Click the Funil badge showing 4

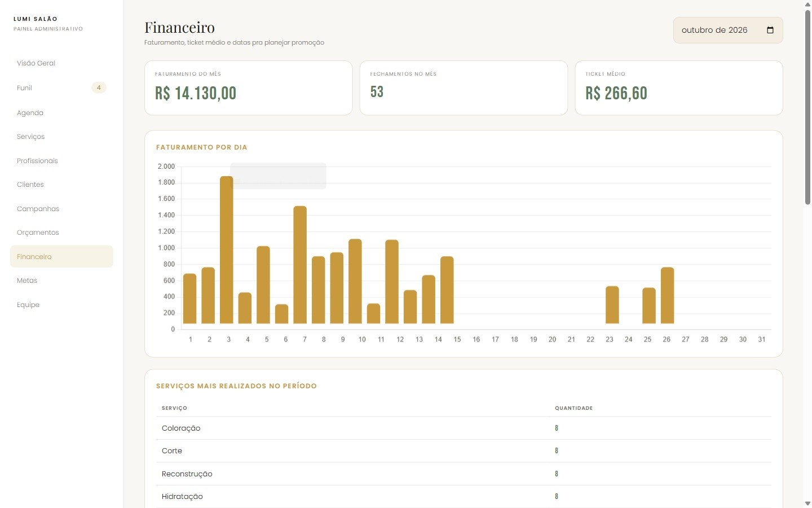point(99,87)
